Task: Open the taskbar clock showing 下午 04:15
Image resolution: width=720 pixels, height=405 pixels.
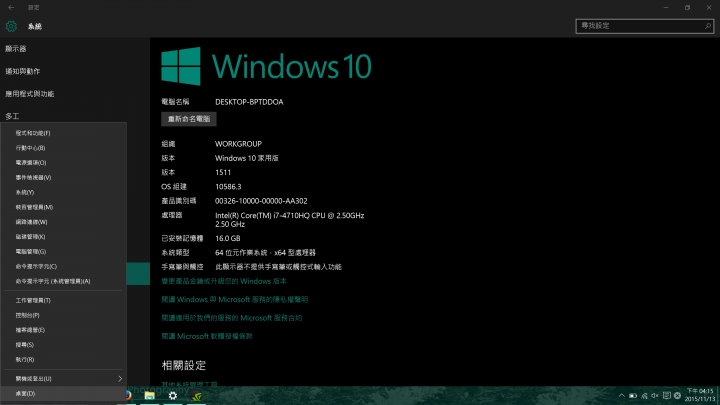Action: coord(700,395)
